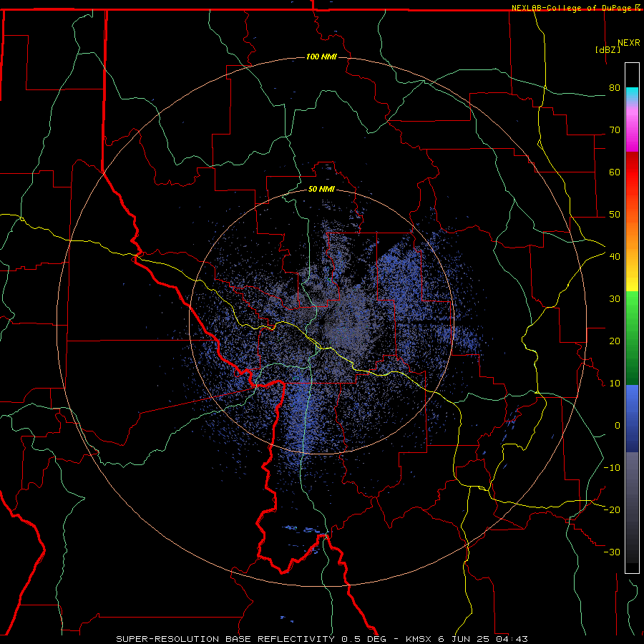Click the 30 dBZ scale value

pos(615,298)
